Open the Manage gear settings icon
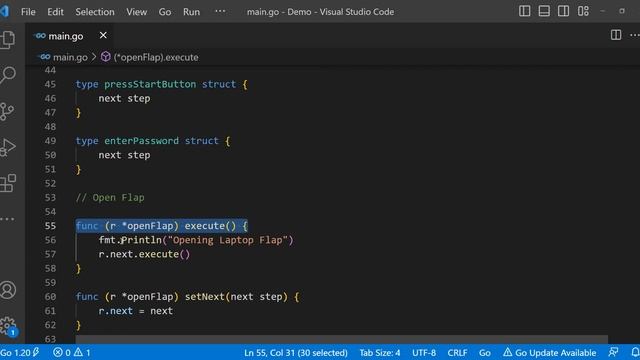640x360 pixels. point(7,326)
